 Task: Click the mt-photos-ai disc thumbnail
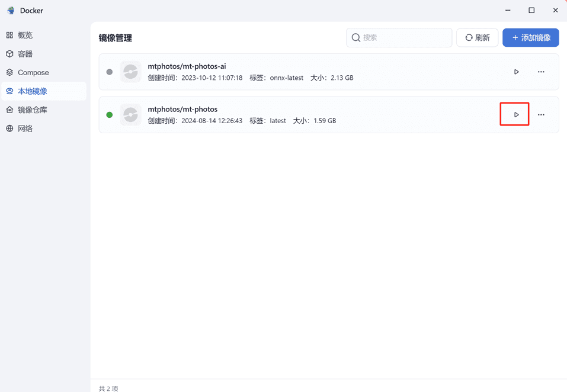point(130,72)
